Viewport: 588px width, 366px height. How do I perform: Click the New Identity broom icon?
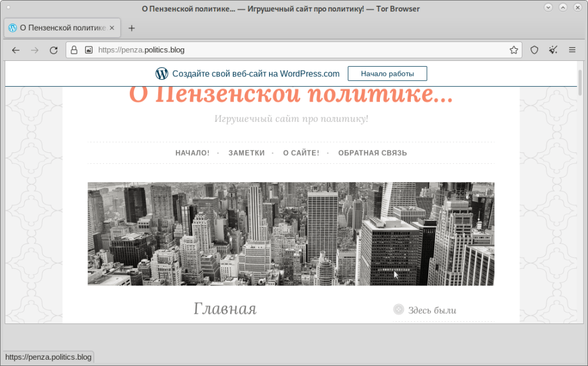(553, 50)
